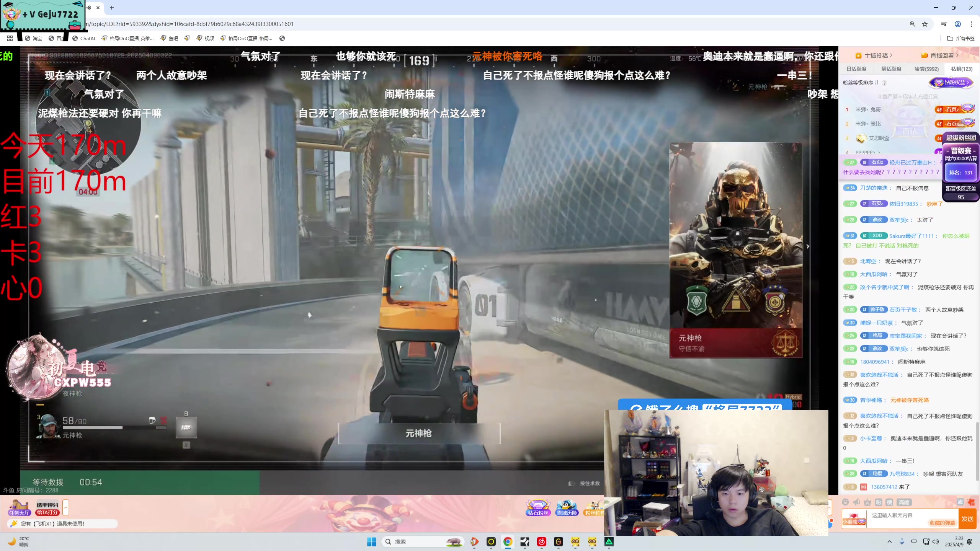Switch to the 日活跃度 tab
This screenshot has width=980, height=551.
tap(856, 69)
